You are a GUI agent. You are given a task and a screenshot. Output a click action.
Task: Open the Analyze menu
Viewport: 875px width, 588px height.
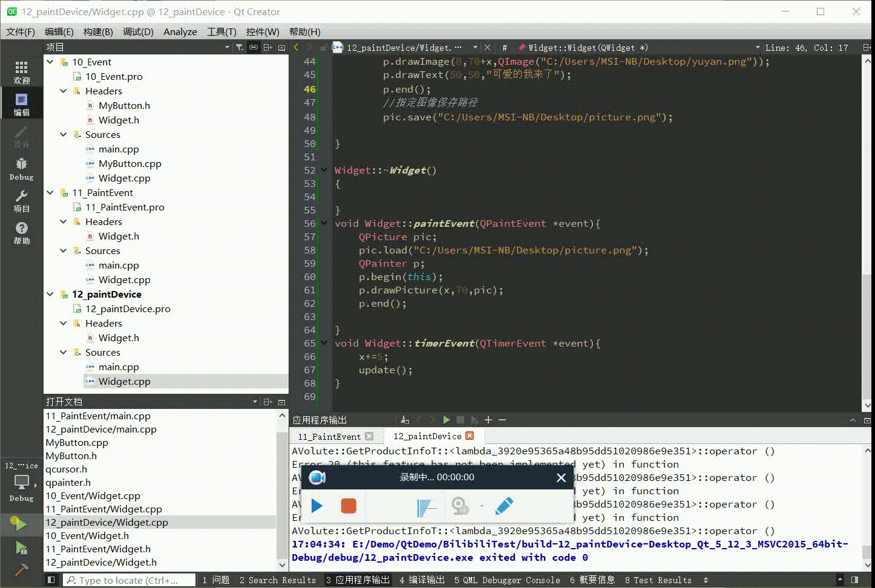pyautogui.click(x=180, y=31)
